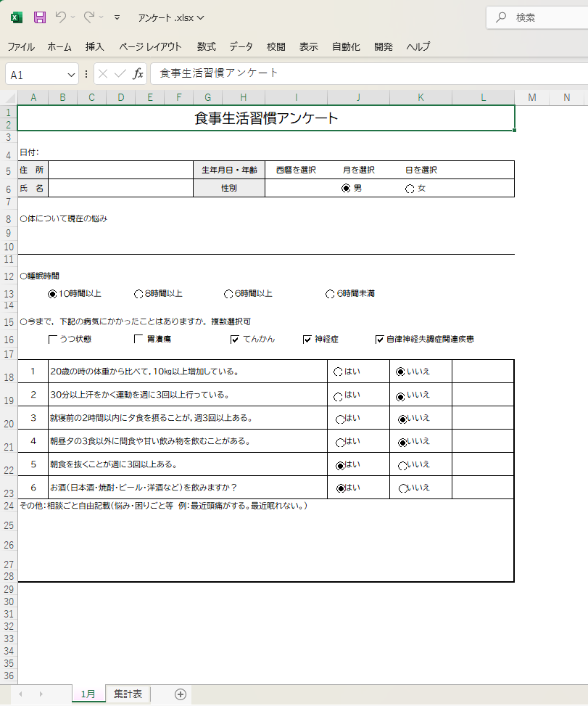This screenshot has width=588, height=706.
Task: Open the アンケート.xlsx file name dropdown
Action: click(200, 17)
